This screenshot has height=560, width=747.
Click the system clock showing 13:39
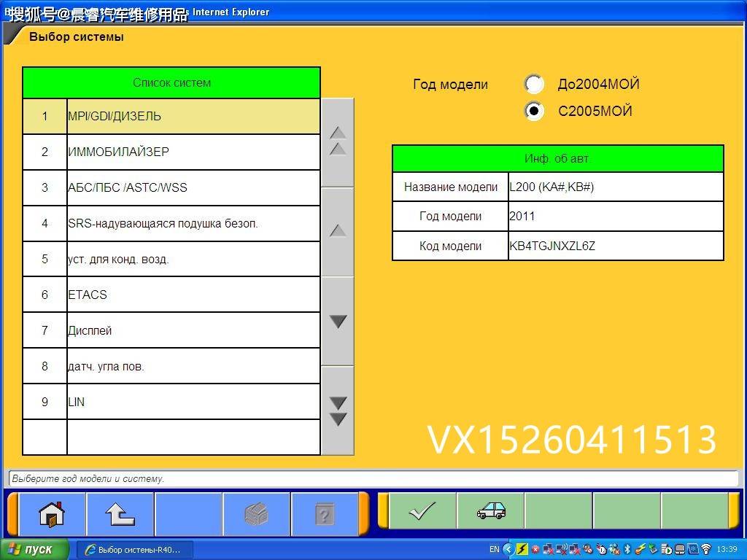pyautogui.click(x=727, y=550)
